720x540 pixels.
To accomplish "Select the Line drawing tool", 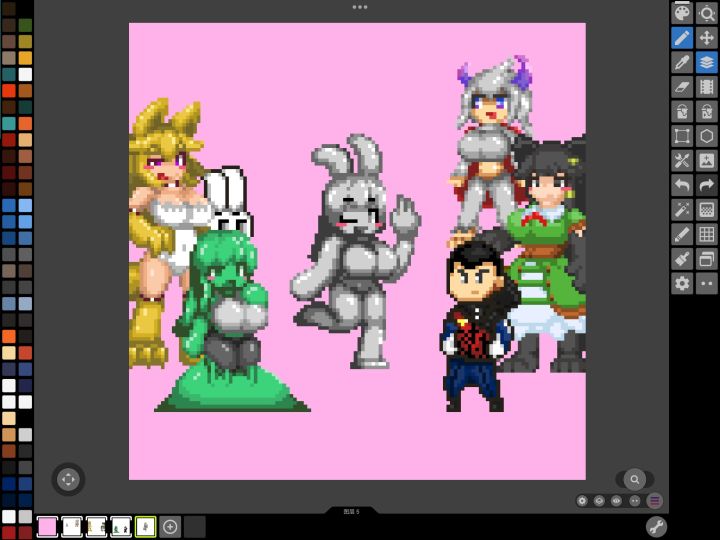I will (x=682, y=234).
